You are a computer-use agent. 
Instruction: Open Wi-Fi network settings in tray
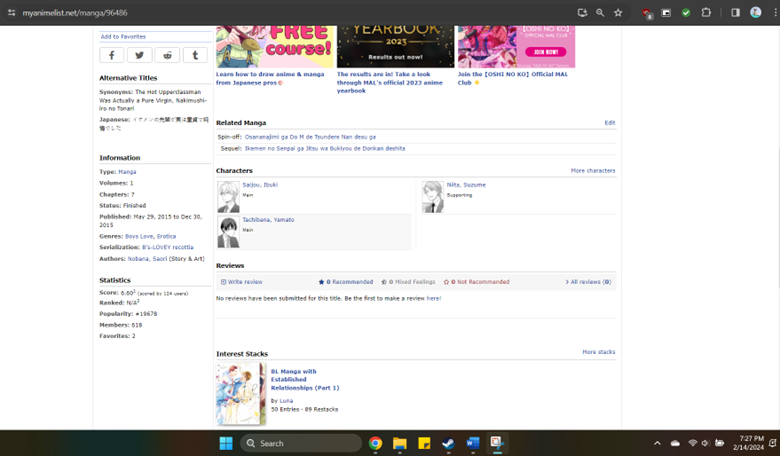click(x=692, y=443)
